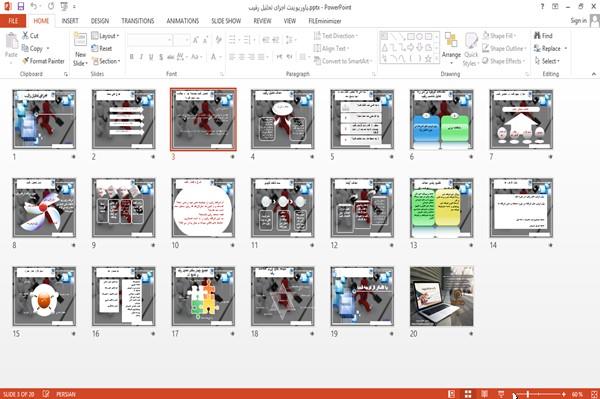Collapse the ribbon with the up chevron
This screenshot has height=399, width=600.
pos(593,74)
